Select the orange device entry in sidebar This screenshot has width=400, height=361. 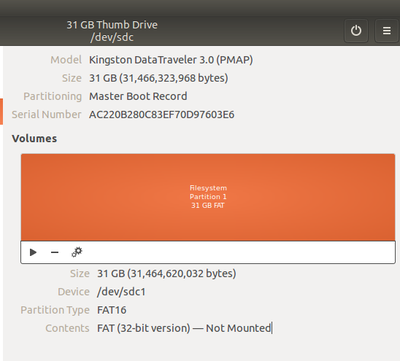click(x=1, y=111)
